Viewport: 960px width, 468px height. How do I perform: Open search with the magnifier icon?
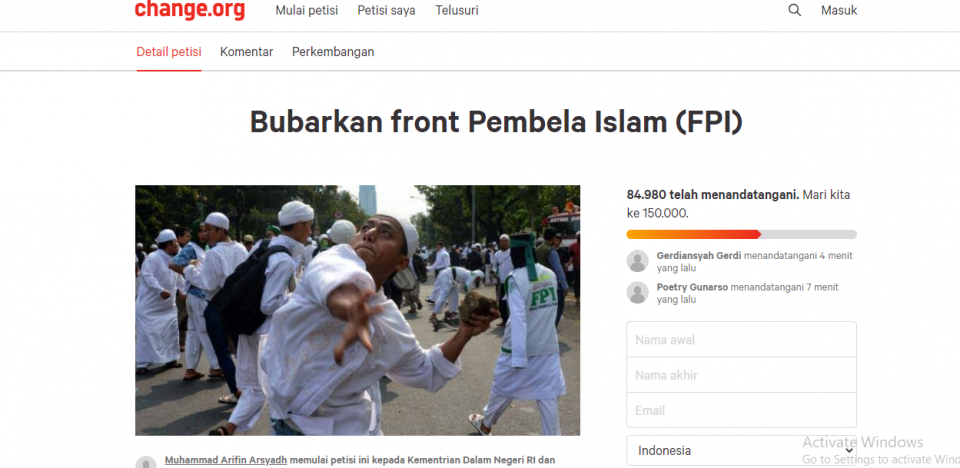[794, 10]
